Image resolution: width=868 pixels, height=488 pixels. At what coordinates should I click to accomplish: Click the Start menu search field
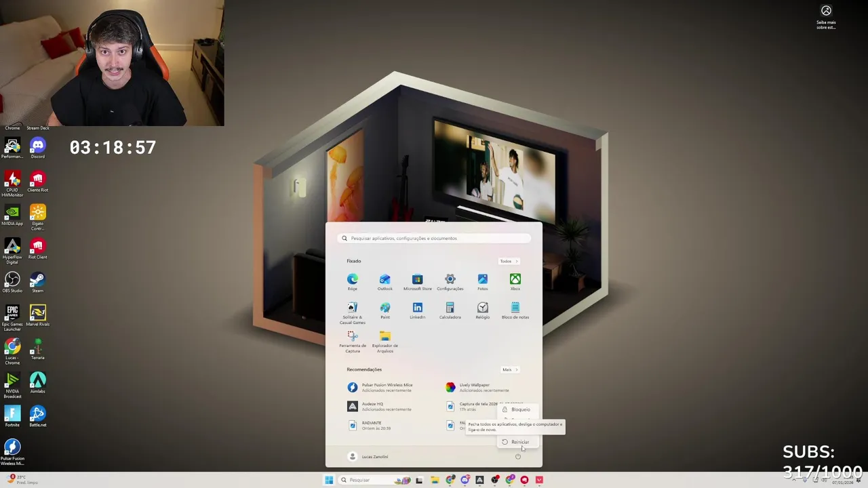[x=434, y=239]
